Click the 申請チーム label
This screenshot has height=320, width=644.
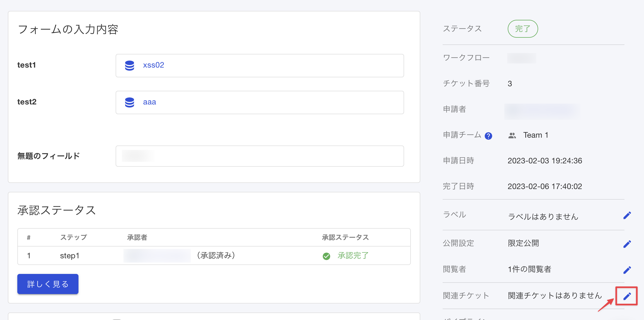462,135
